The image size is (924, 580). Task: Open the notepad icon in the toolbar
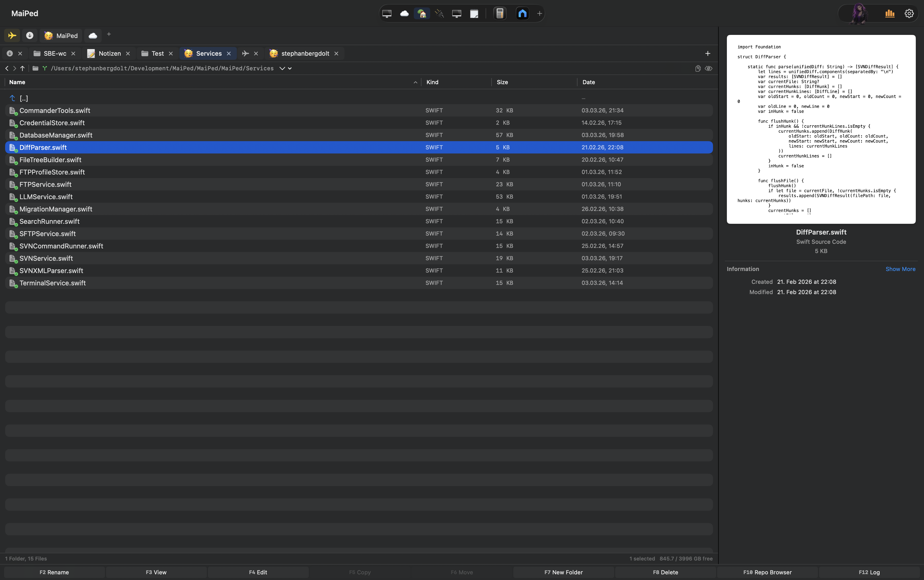pyautogui.click(x=474, y=13)
